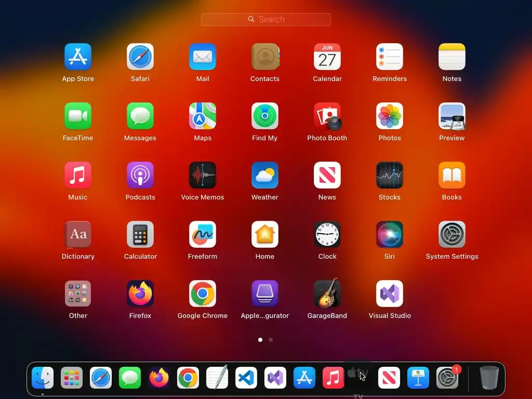Launch Keynote from the Dock

click(418, 378)
